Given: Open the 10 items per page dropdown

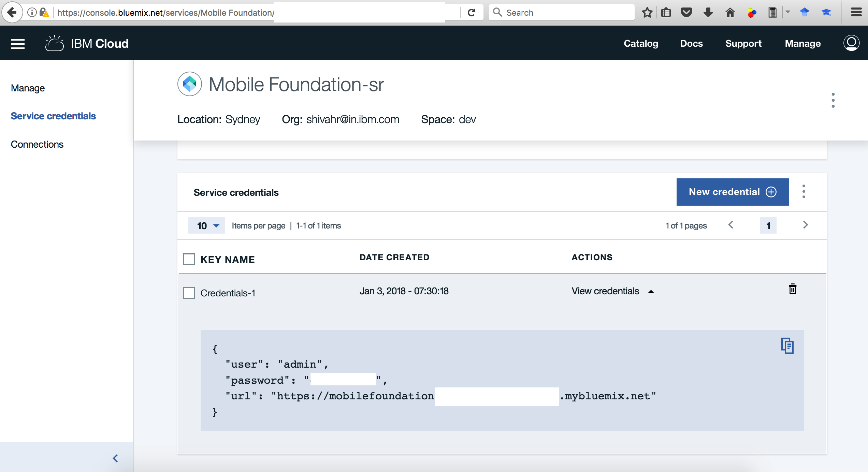Looking at the screenshot, I should 207,225.
